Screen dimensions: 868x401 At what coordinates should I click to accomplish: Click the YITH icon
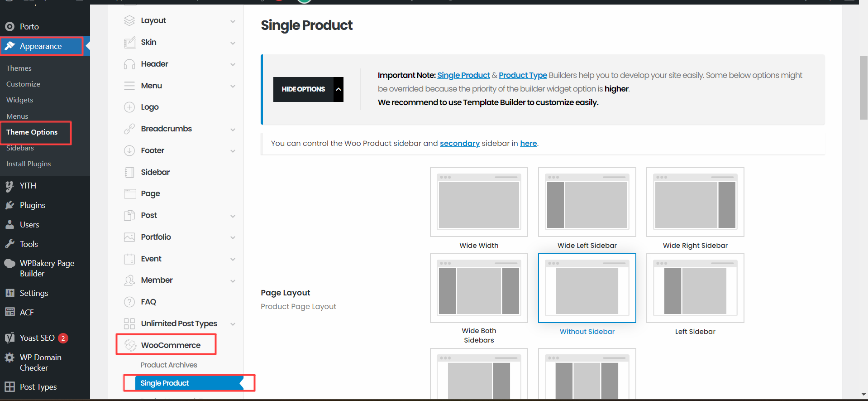point(10,186)
